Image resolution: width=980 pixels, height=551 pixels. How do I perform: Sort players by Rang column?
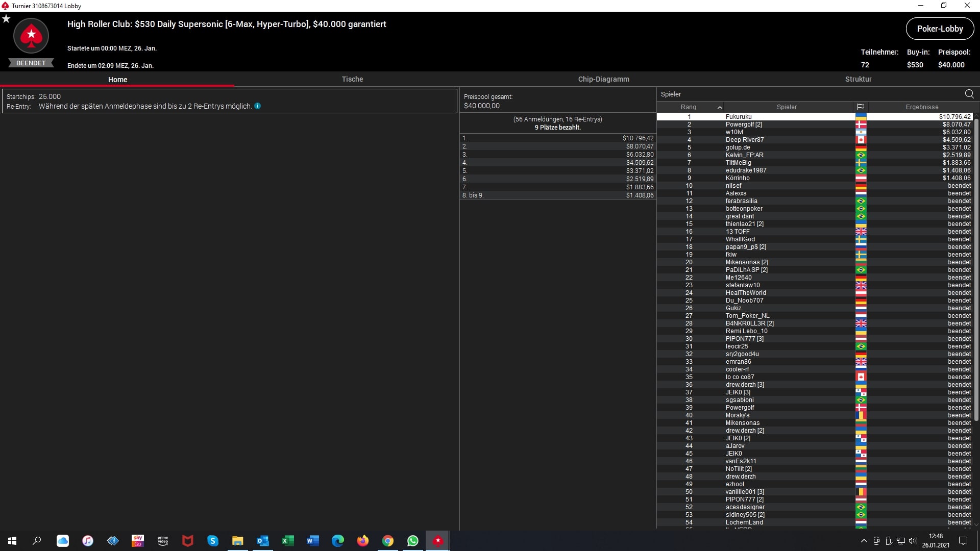click(x=689, y=107)
